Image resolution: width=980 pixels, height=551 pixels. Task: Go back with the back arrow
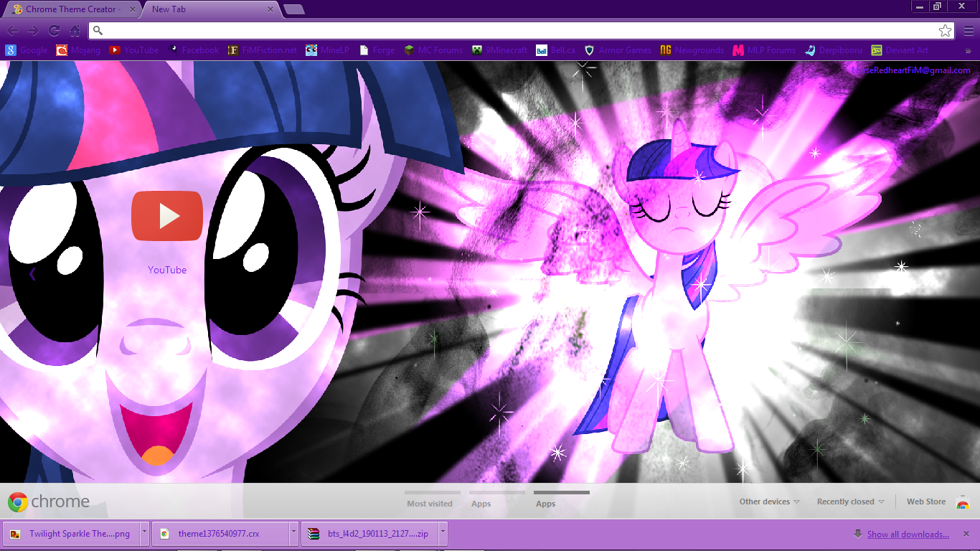tap(13, 31)
